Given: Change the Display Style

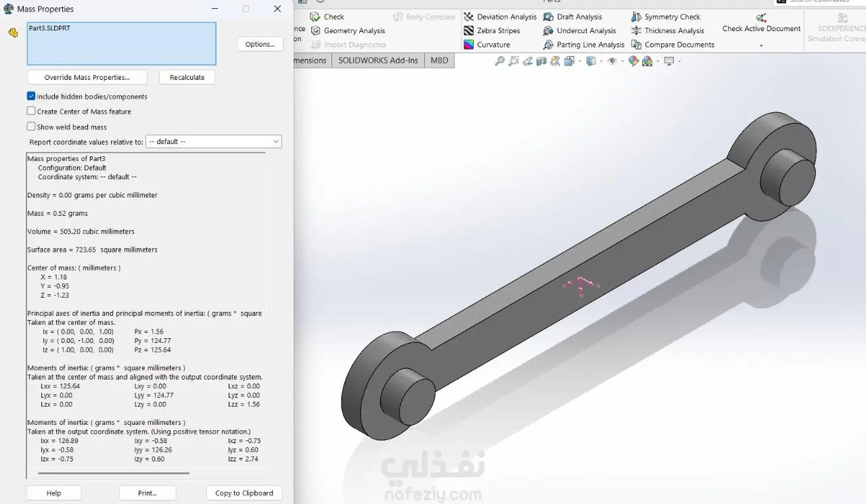Looking at the screenshot, I should pos(591,61).
